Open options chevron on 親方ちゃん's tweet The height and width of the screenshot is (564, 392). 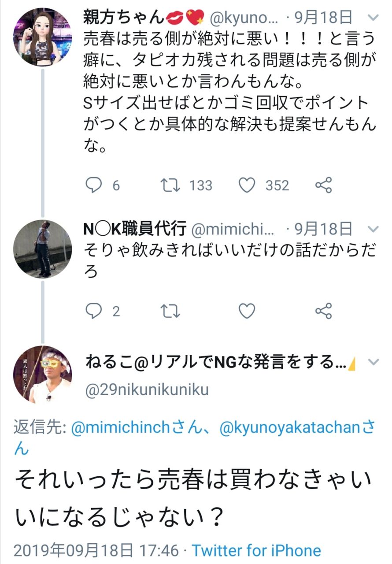(x=373, y=17)
